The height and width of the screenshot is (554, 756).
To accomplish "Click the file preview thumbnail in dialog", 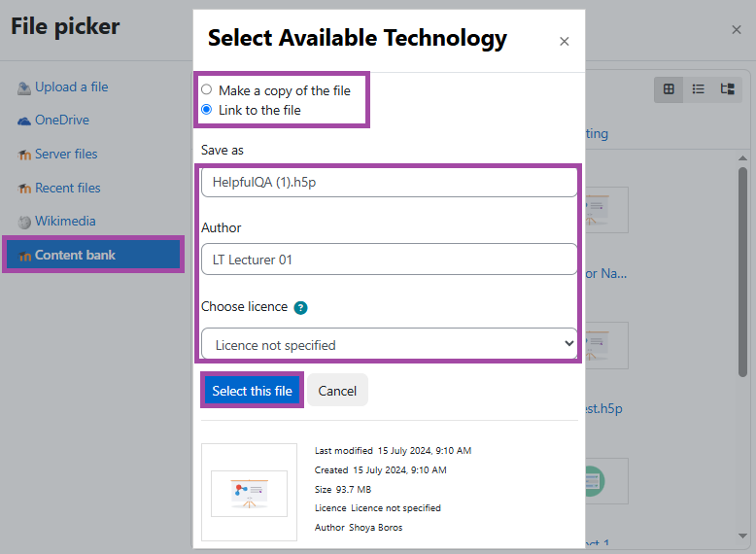I will click(250, 493).
